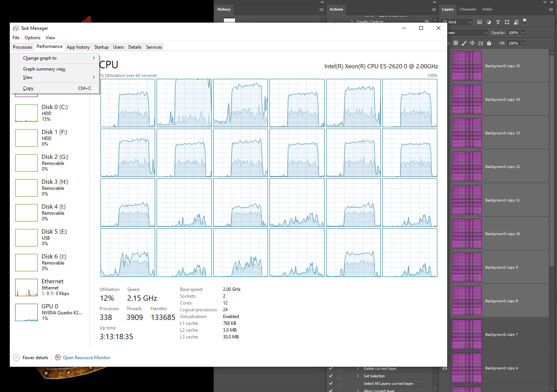Expand the Delete current layer action step
This screenshot has height=392, width=557.
358,369
